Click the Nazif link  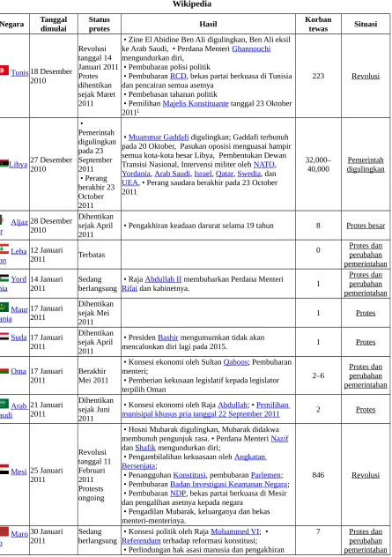[x=279, y=439]
